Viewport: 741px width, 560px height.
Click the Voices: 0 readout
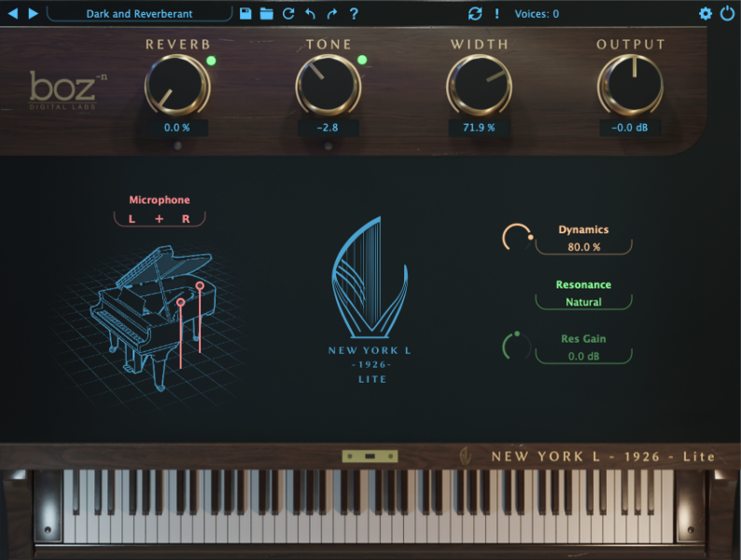pyautogui.click(x=537, y=14)
